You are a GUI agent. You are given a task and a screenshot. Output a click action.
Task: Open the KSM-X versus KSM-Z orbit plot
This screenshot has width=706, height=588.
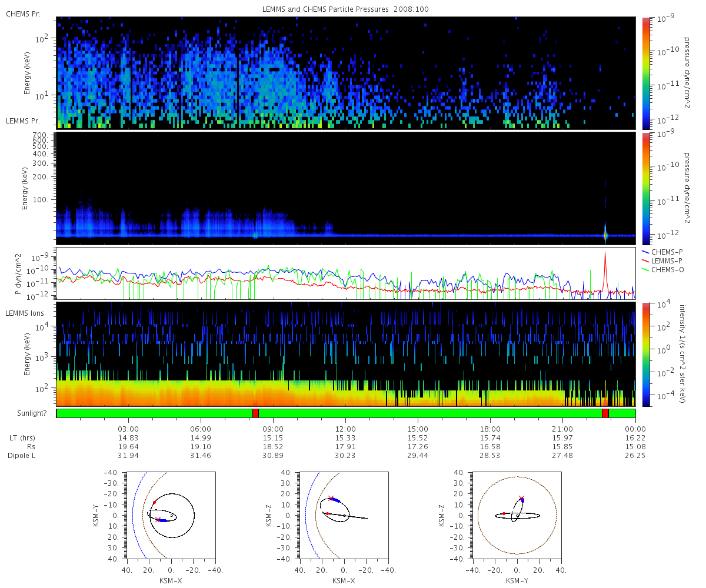click(344, 514)
